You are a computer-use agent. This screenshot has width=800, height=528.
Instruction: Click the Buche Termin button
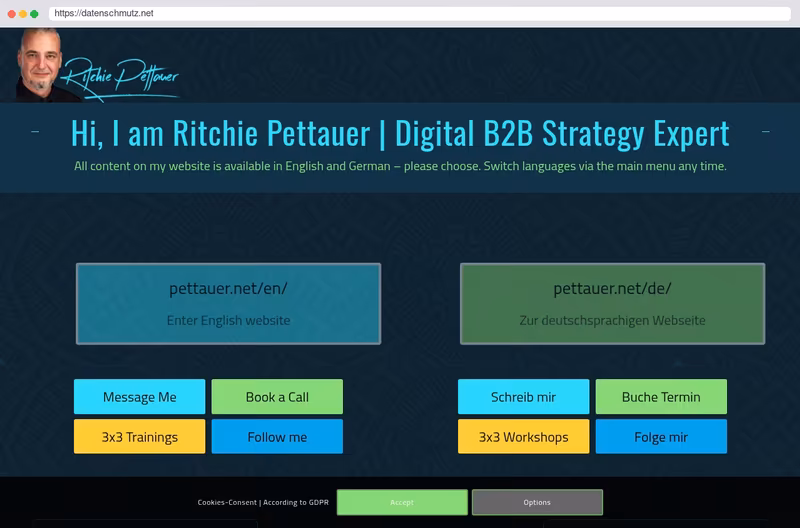661,396
